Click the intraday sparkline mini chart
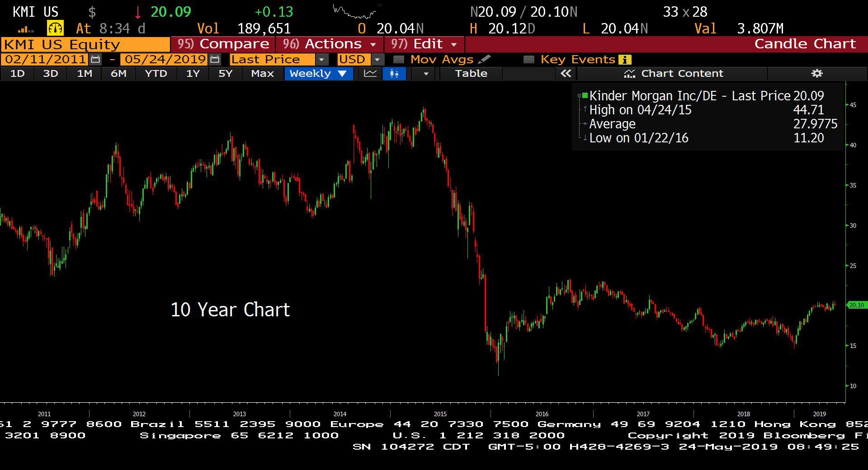 (356, 11)
